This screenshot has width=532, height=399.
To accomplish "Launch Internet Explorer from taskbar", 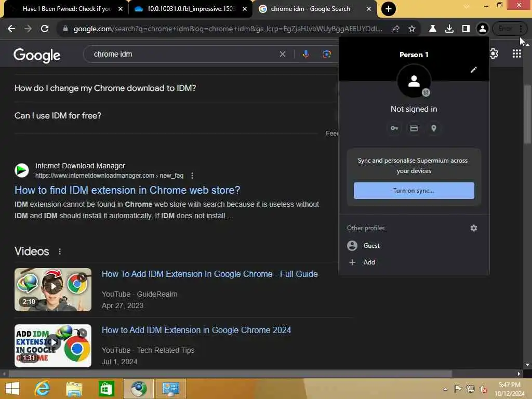I will point(43,389).
